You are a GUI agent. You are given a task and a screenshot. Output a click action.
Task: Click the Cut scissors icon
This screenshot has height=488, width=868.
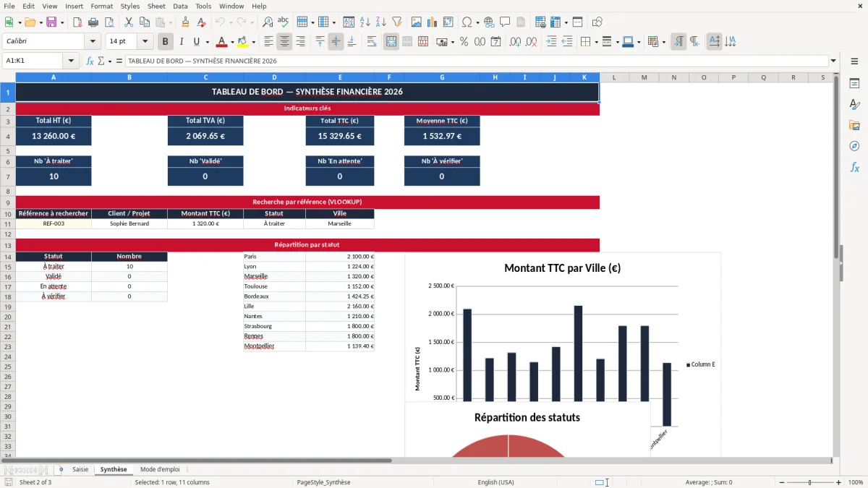[x=128, y=22]
